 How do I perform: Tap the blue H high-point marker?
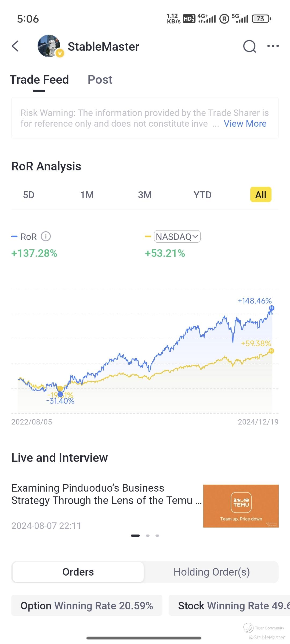(272, 308)
